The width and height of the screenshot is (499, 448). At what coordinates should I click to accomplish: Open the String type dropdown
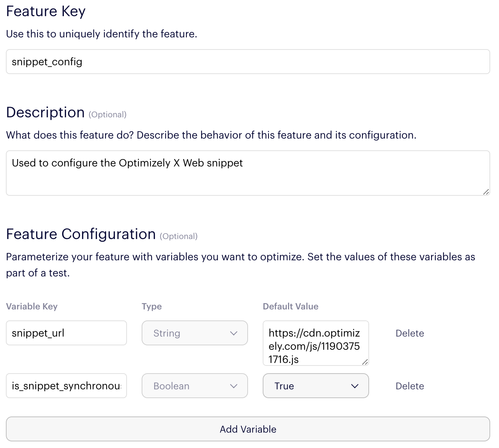coord(194,333)
